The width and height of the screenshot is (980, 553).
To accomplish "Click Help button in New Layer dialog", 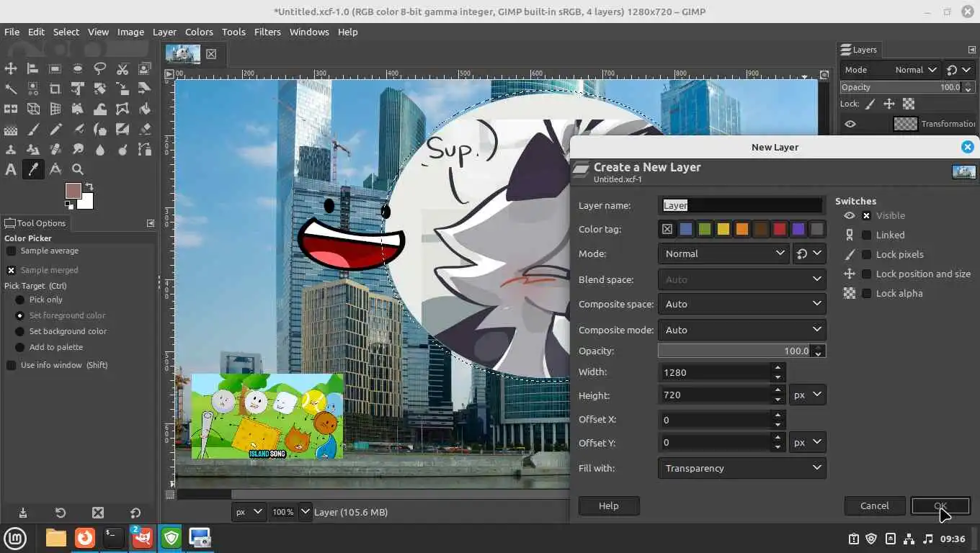I will (608, 505).
